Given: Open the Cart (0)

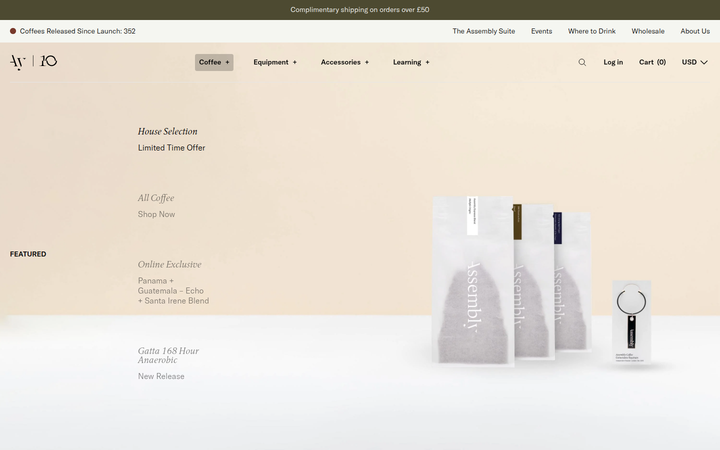Looking at the screenshot, I should tap(652, 62).
